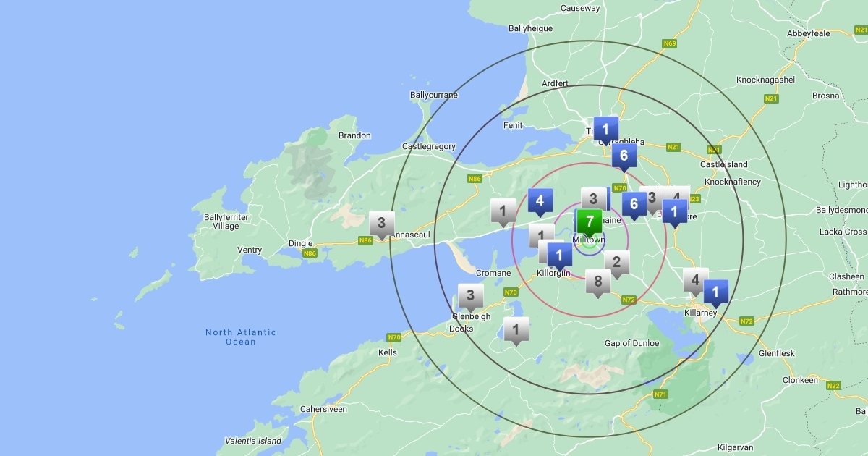This screenshot has width=868, height=456.
Task: Click the gray marker 4 near Killarney
Action: click(x=694, y=280)
